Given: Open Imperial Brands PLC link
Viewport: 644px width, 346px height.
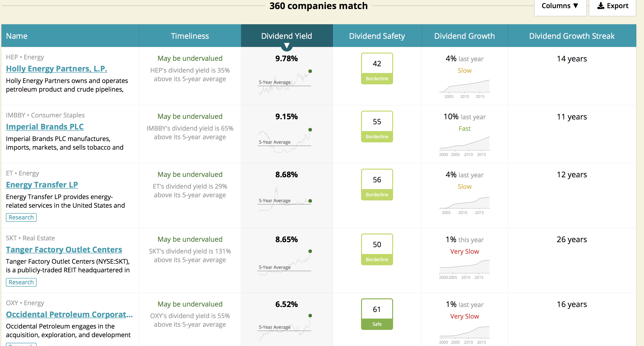Looking at the screenshot, I should click(x=45, y=127).
